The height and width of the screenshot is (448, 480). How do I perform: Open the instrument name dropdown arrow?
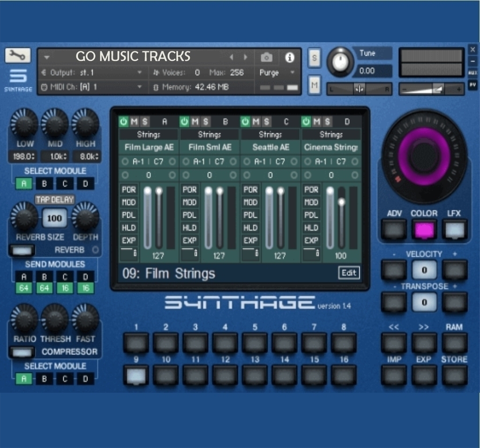tap(46, 57)
